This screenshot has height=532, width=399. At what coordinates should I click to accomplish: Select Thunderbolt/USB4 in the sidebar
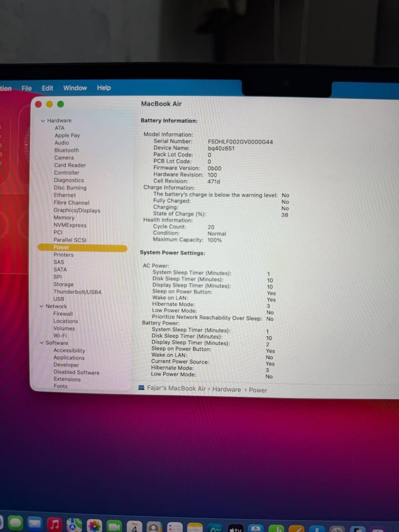(77, 292)
